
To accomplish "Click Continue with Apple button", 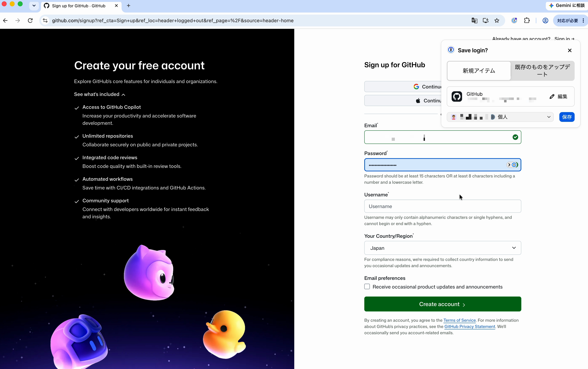I will point(403,100).
